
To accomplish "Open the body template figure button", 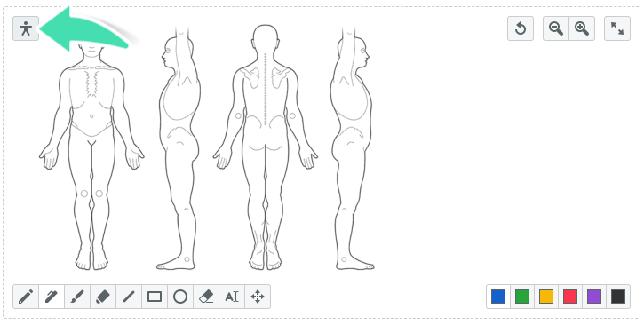I will click(x=26, y=28).
